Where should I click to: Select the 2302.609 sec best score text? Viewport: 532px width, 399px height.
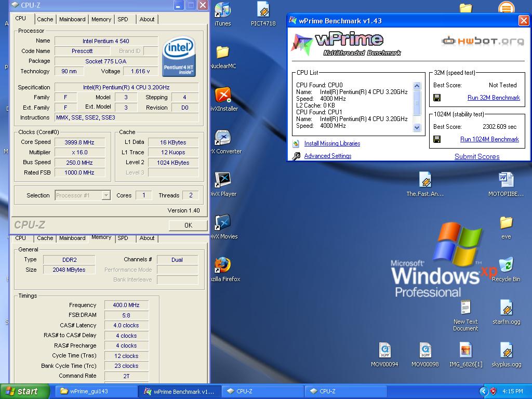pos(499,127)
